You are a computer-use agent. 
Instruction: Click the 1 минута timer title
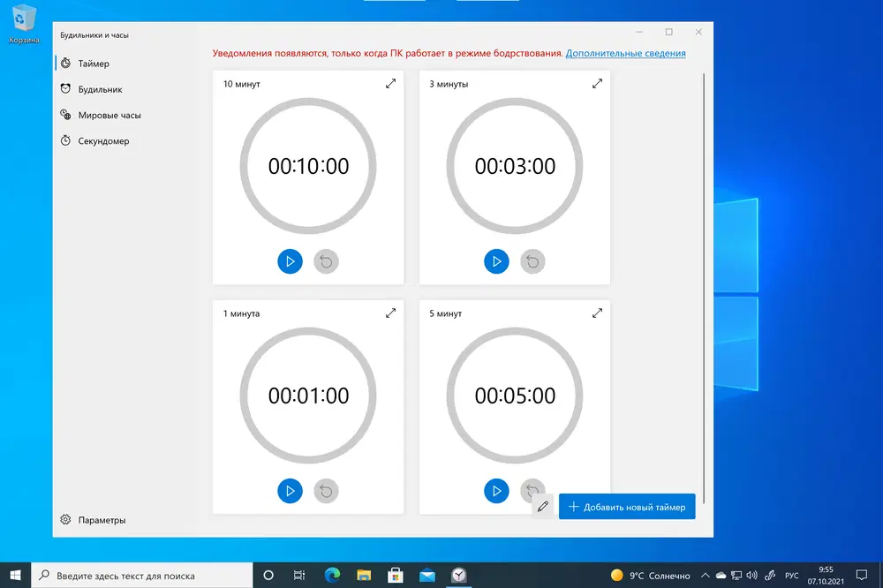pyautogui.click(x=242, y=313)
